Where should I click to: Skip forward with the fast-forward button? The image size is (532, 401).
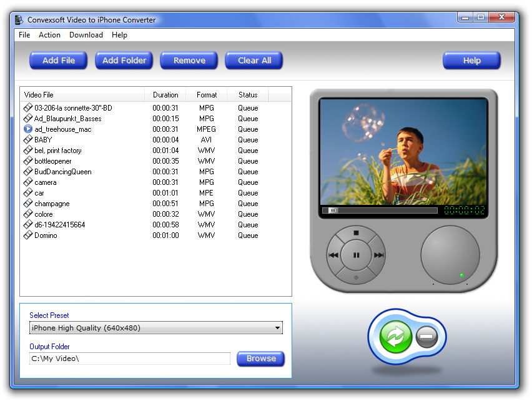(378, 255)
